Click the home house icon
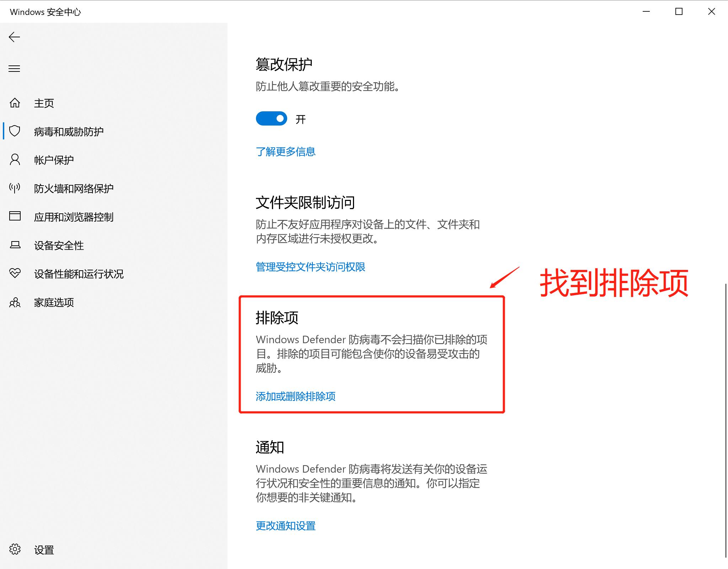Viewport: 728px width, 569px height. click(x=15, y=103)
